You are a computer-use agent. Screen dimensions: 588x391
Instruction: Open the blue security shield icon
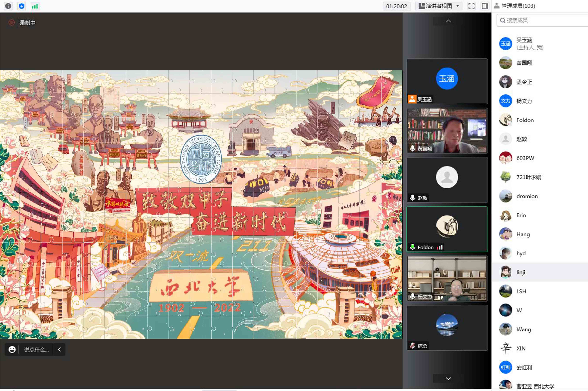point(22,6)
